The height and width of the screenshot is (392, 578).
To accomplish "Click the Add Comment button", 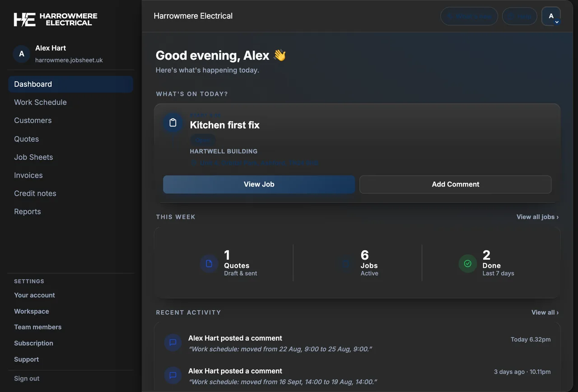I will 455,184.
